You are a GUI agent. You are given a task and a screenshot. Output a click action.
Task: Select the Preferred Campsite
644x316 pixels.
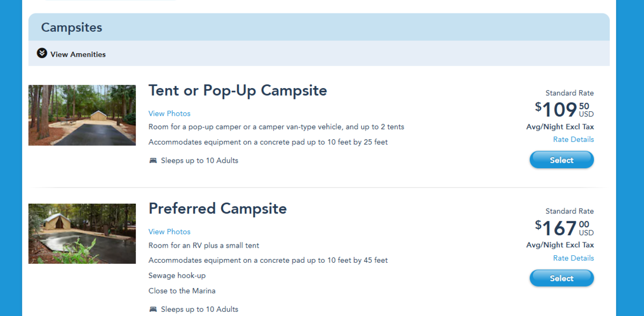[x=561, y=278]
